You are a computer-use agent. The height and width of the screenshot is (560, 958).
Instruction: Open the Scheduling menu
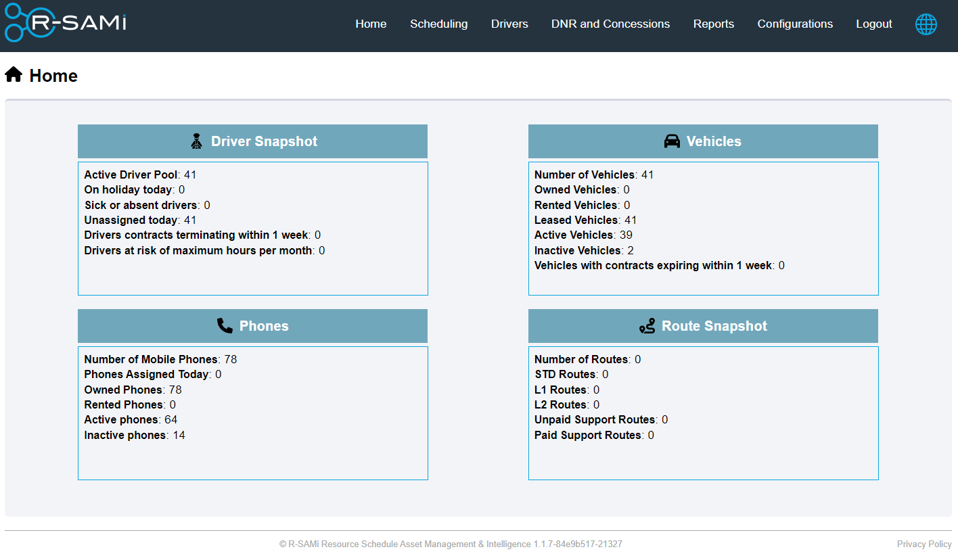pyautogui.click(x=438, y=24)
